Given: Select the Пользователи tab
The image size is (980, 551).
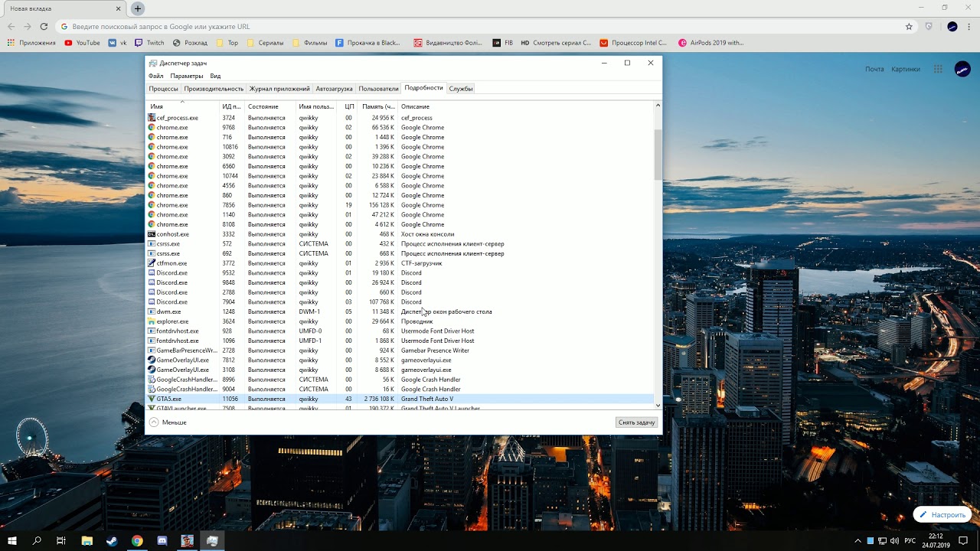Looking at the screenshot, I should click(x=379, y=89).
